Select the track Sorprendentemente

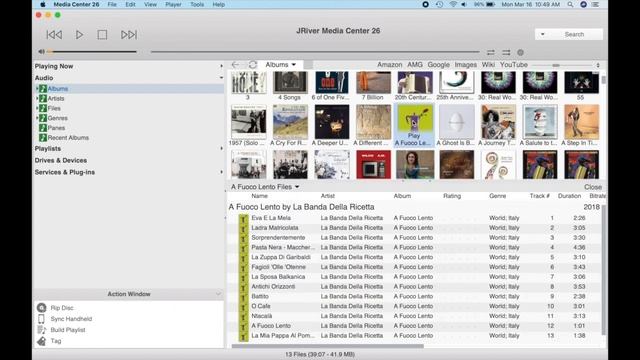278,238
